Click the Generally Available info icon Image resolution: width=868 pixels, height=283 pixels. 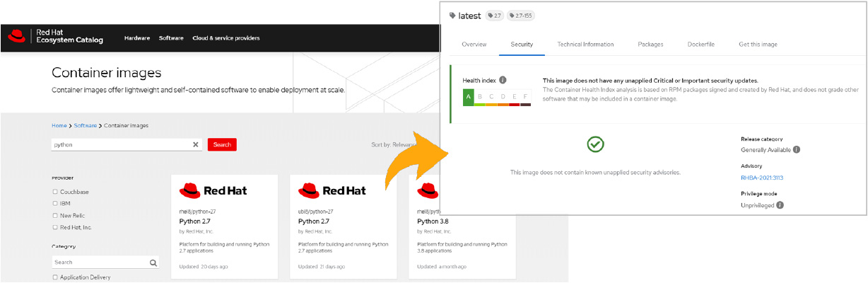point(797,150)
